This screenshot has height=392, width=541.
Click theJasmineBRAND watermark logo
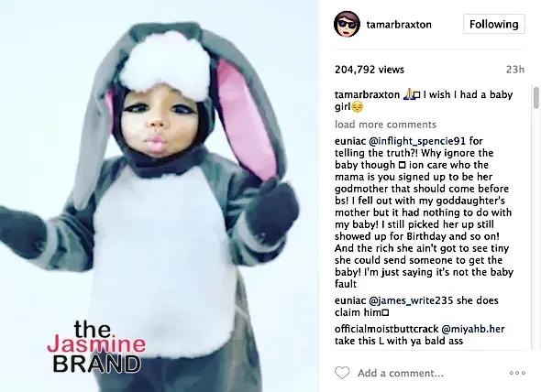click(96, 347)
